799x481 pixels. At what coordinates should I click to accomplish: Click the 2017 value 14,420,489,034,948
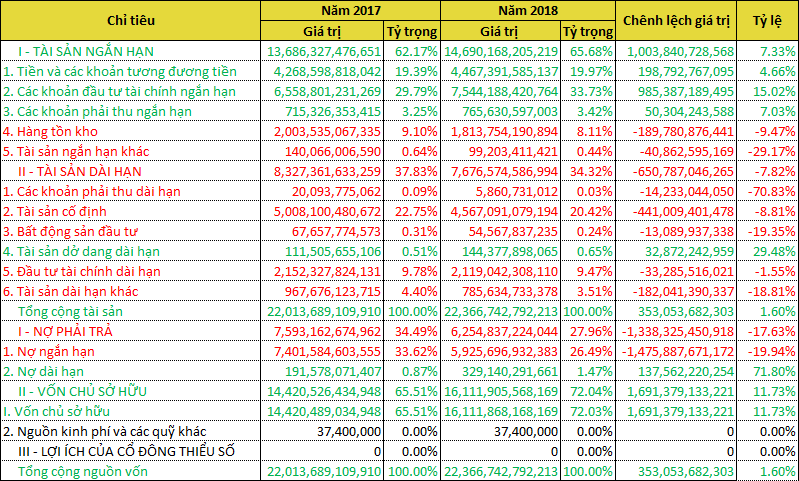324,411
